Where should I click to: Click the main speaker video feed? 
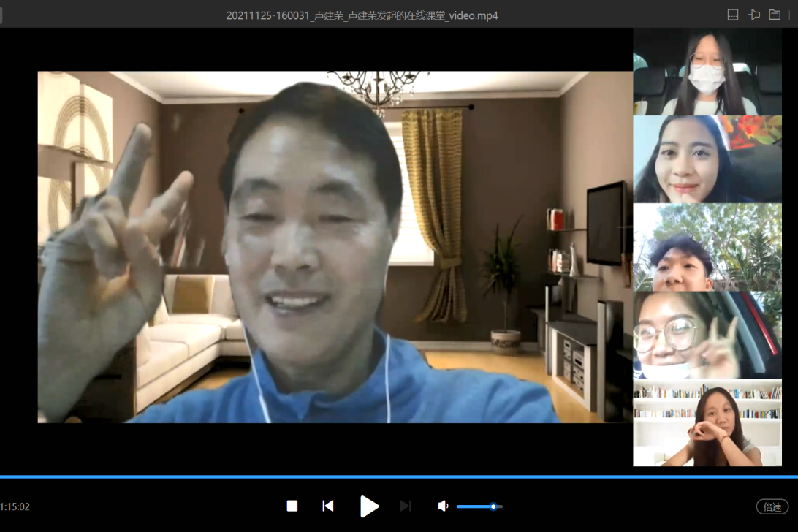(x=335, y=247)
